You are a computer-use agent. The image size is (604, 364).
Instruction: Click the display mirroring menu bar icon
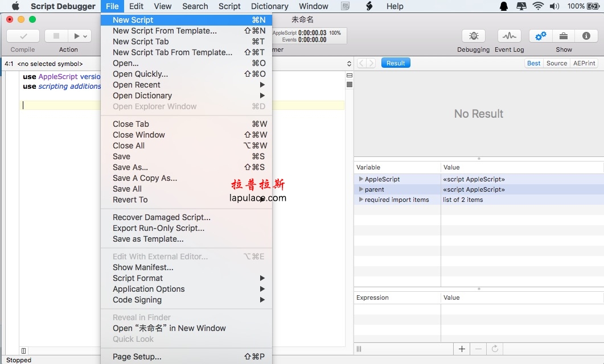[521, 6]
